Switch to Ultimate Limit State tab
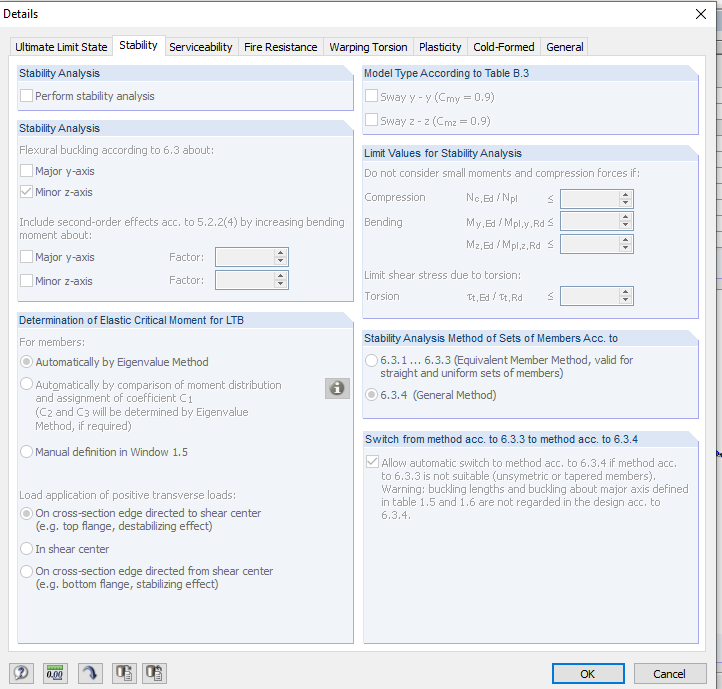Image resolution: width=722 pixels, height=689 pixels. [x=61, y=47]
